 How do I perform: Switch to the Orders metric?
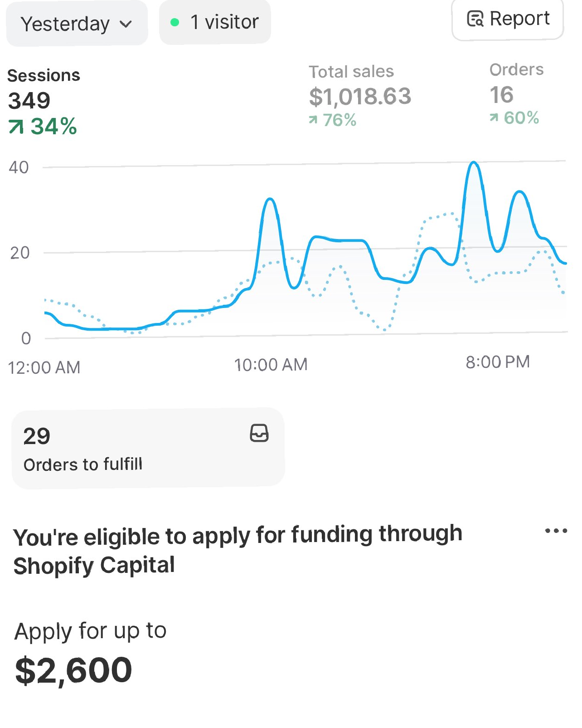[x=515, y=93]
